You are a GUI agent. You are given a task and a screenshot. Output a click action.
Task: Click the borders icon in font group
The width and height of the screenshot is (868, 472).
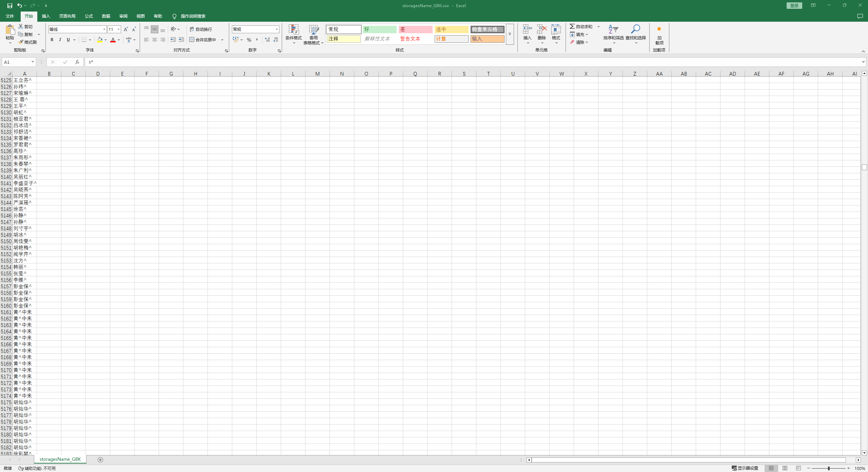[84, 40]
